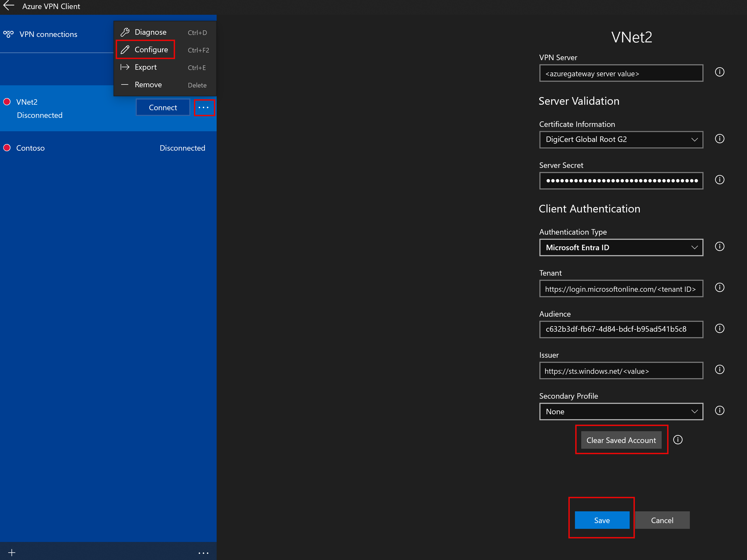Click info icon next to Issuer field
Viewport: 747px width, 560px height.
click(x=719, y=370)
